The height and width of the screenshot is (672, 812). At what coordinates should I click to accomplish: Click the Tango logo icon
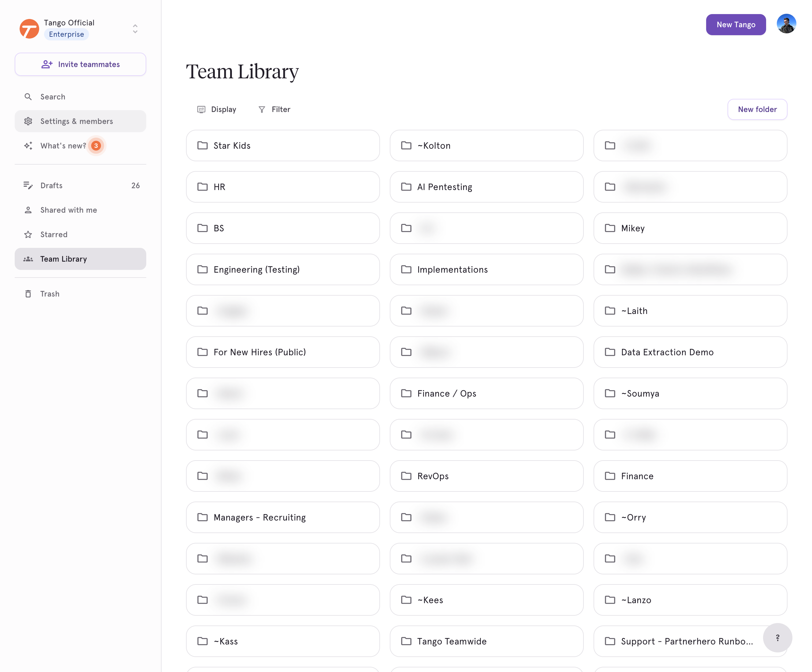pos(29,29)
